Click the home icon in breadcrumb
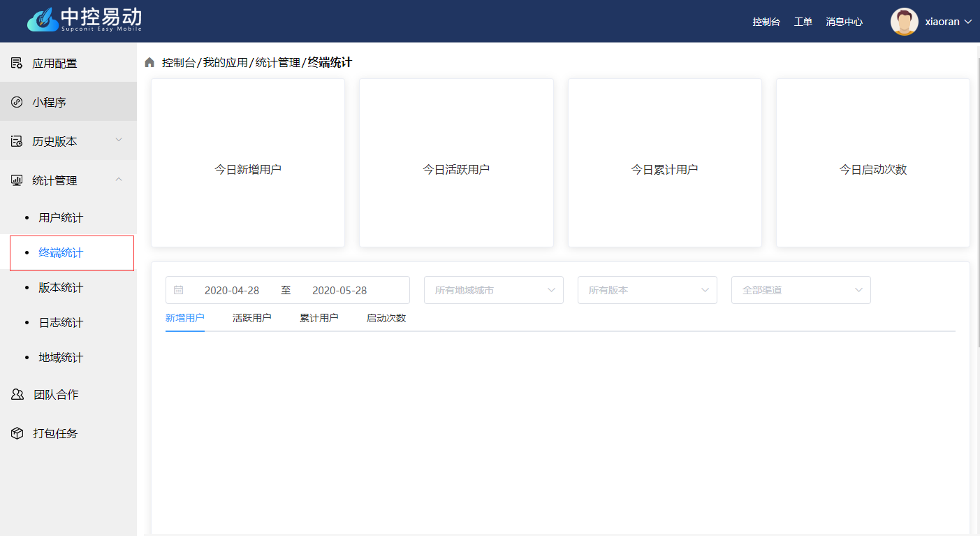Screen dimensions: 980x536 coord(149,63)
